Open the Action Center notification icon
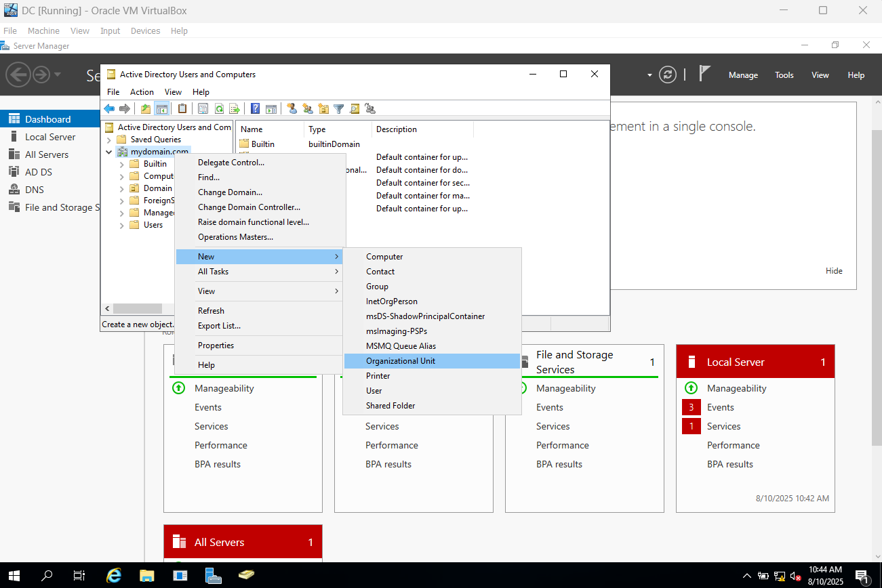Image resolution: width=882 pixels, height=588 pixels. click(x=862, y=576)
